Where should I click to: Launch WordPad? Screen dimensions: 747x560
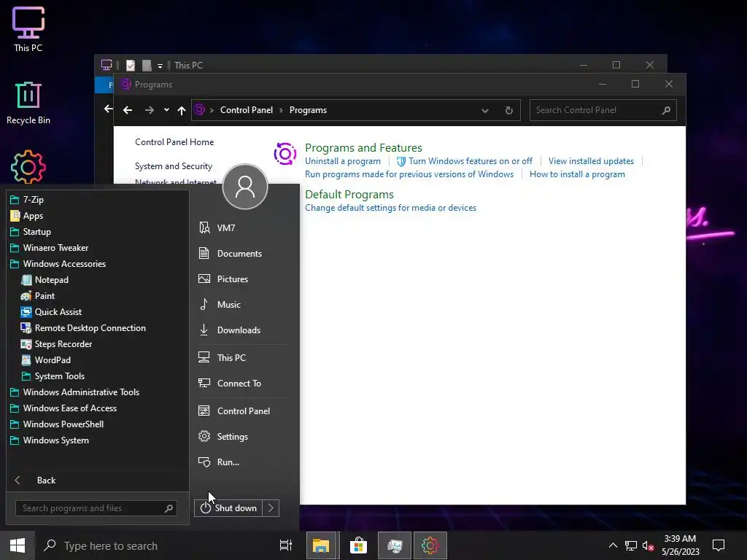tap(46, 360)
